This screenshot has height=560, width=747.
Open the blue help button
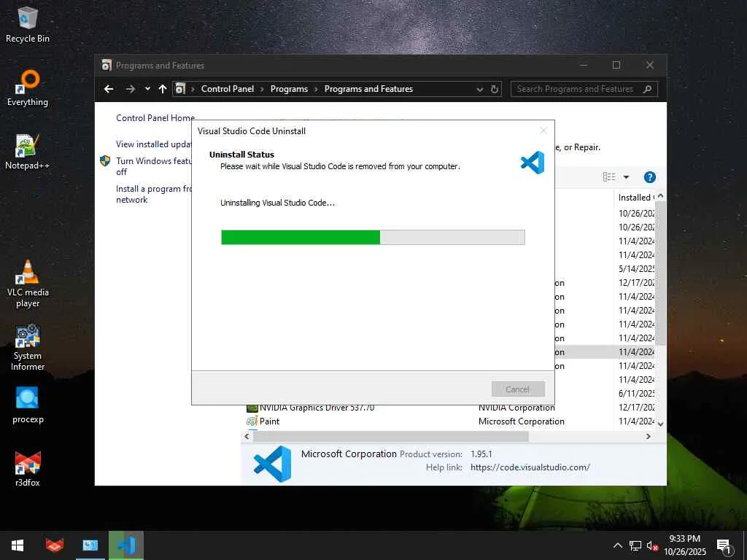650,177
